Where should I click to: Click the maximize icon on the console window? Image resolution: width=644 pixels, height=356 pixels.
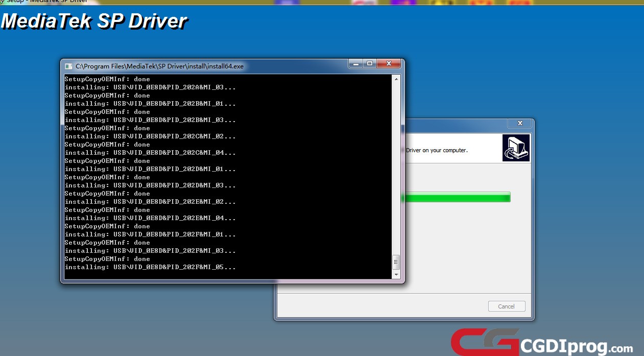pos(369,63)
